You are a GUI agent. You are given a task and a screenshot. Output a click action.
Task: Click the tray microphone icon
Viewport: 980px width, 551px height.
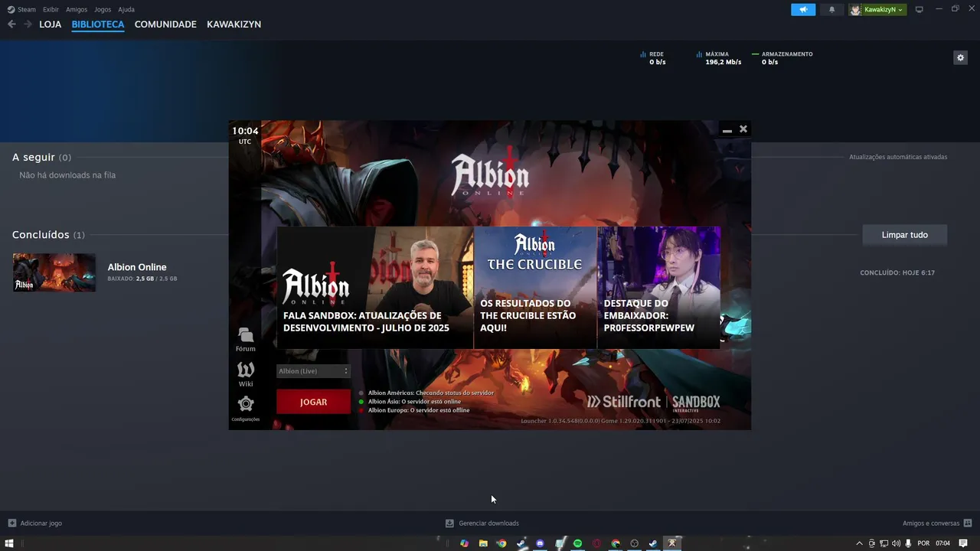point(908,543)
